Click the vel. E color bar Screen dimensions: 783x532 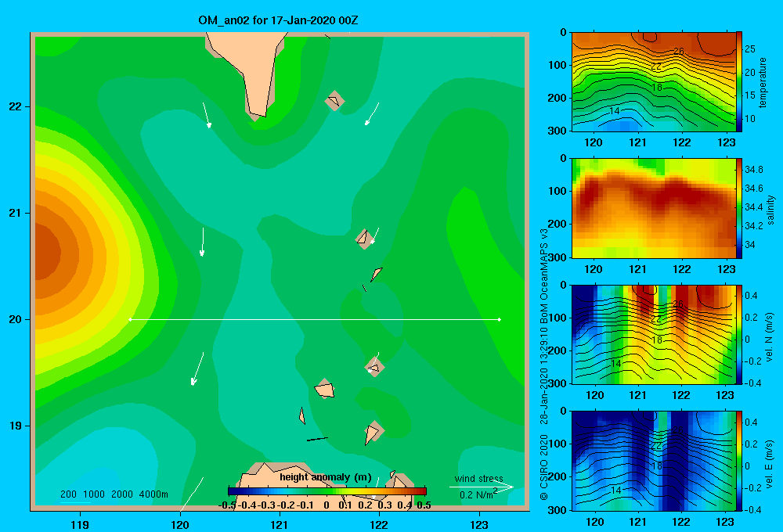[x=738, y=461]
